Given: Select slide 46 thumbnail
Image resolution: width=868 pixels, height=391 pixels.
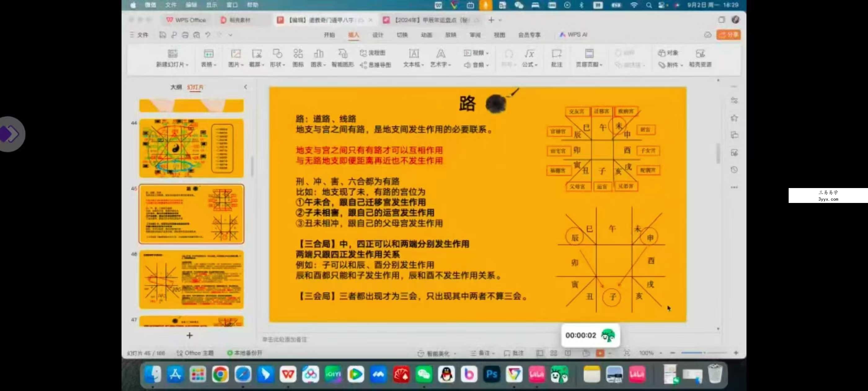Looking at the screenshot, I should (191, 279).
